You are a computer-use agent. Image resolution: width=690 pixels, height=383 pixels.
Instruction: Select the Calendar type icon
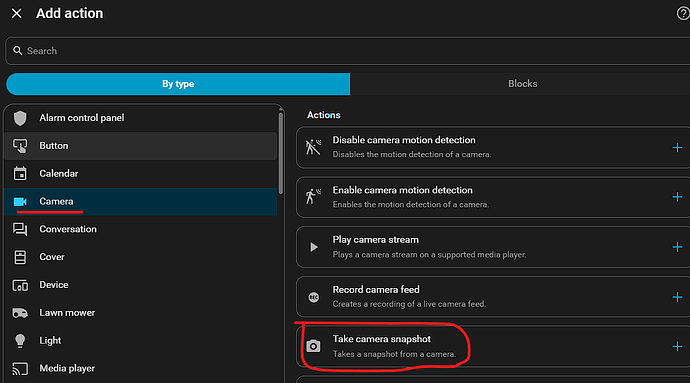[x=20, y=173]
